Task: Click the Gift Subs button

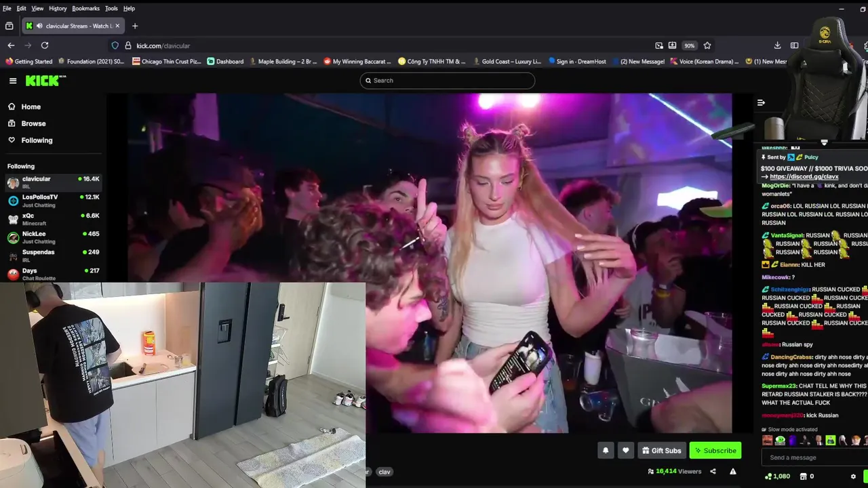Action: (x=661, y=451)
